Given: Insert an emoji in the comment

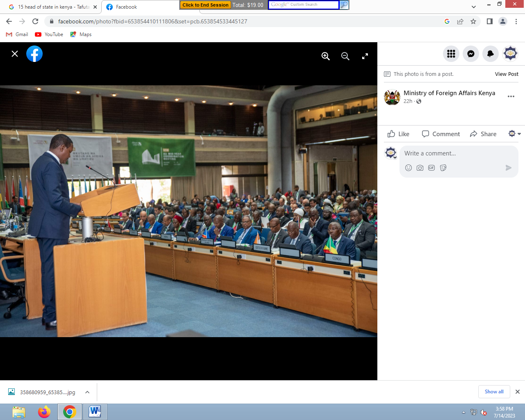Looking at the screenshot, I should click(409, 168).
